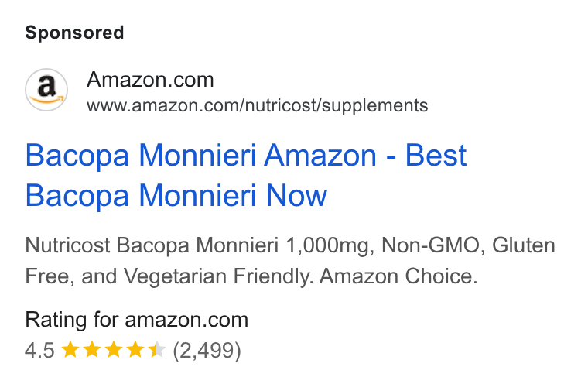
Task: Click the fourth gold rating star
Action: coord(135,350)
